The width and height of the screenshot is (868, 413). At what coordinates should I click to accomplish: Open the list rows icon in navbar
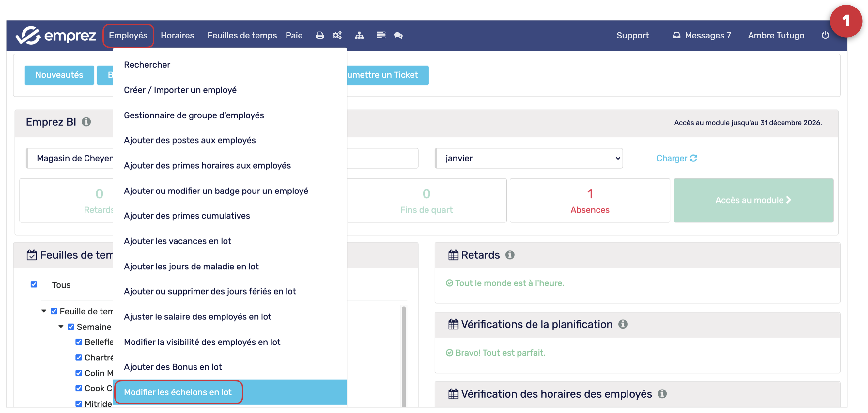(381, 35)
